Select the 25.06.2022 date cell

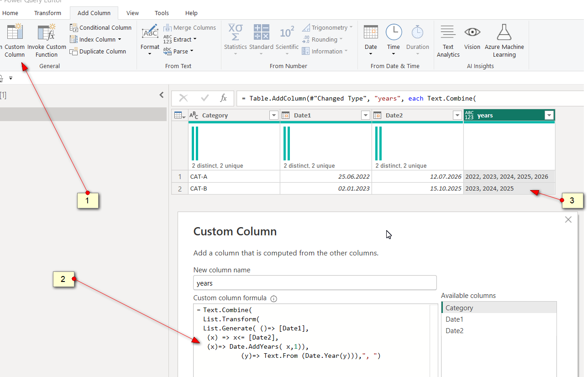pyautogui.click(x=326, y=176)
